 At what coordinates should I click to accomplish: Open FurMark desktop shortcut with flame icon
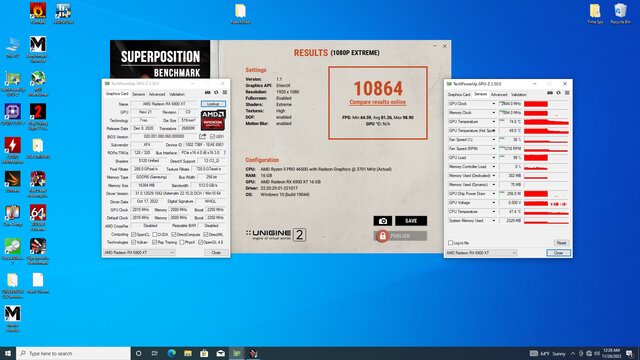pos(38,13)
